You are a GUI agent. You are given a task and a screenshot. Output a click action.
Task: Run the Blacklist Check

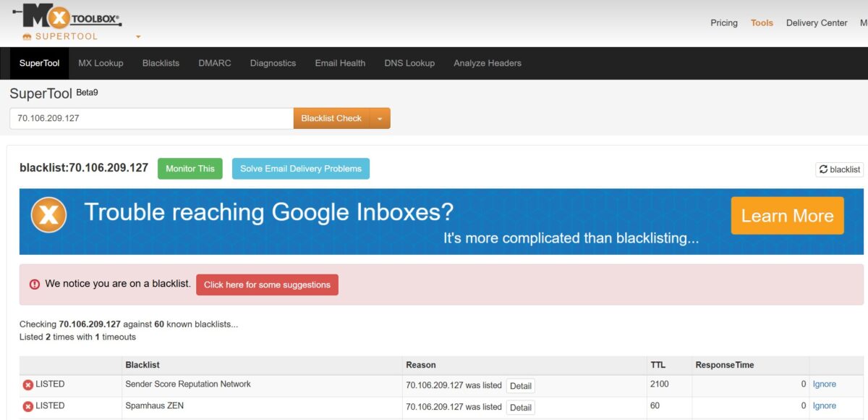pos(331,118)
